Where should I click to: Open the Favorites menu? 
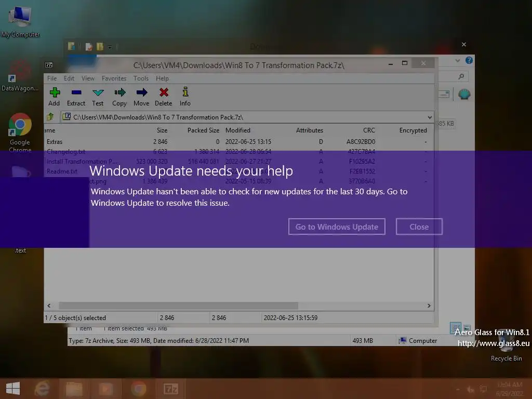point(114,78)
